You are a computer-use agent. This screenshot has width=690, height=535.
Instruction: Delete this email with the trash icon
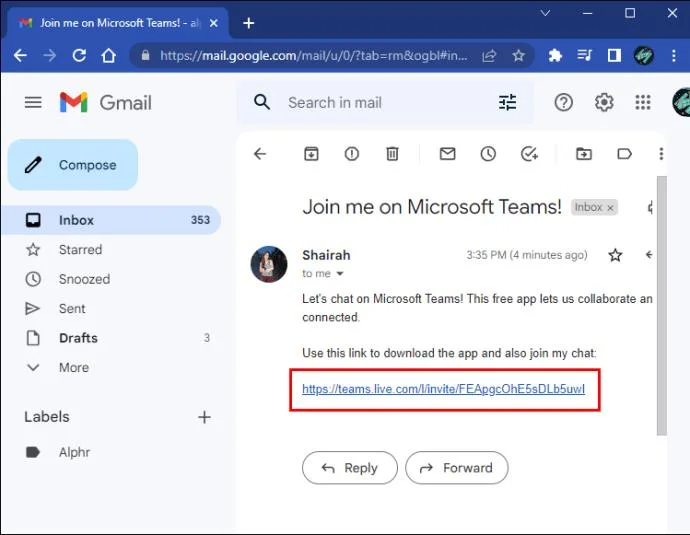coord(392,154)
